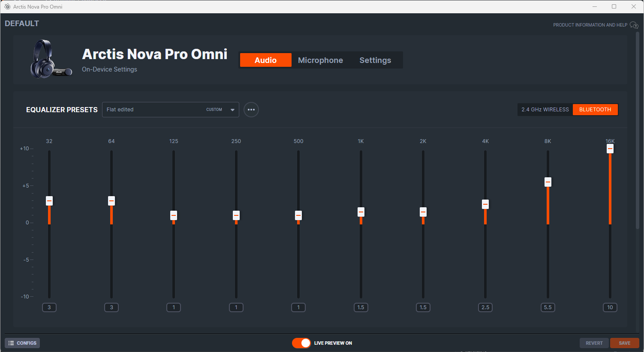This screenshot has width=644, height=352.
Task: Click the 16K slider handle
Action: (x=610, y=149)
